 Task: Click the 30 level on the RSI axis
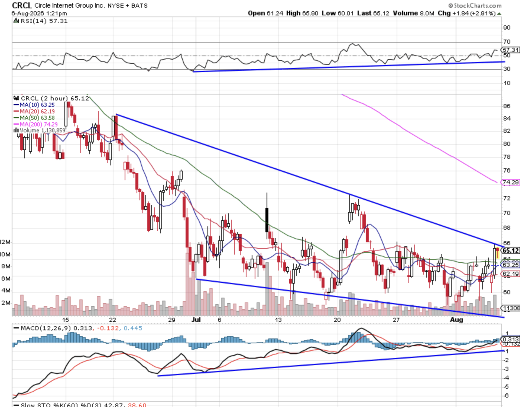point(507,69)
